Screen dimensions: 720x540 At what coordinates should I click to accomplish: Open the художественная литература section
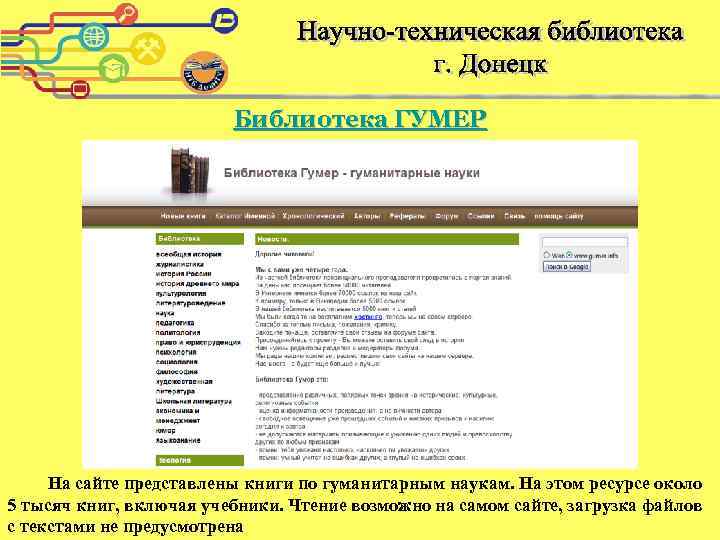(184, 386)
